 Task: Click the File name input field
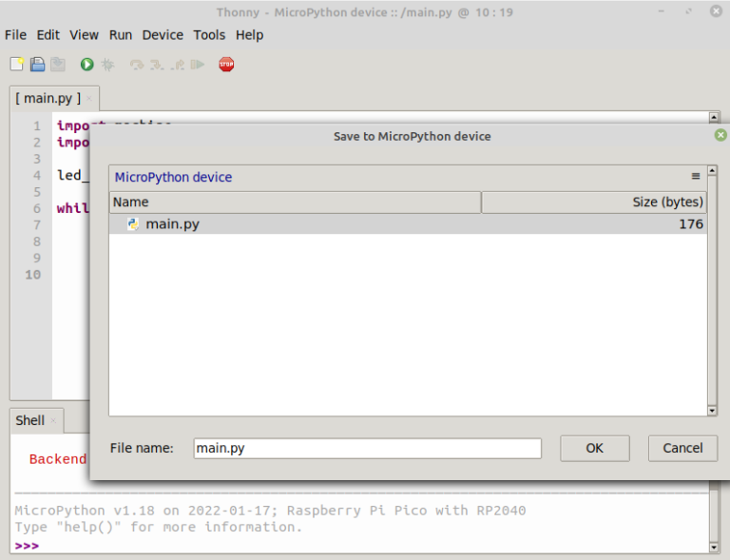pyautogui.click(x=367, y=448)
